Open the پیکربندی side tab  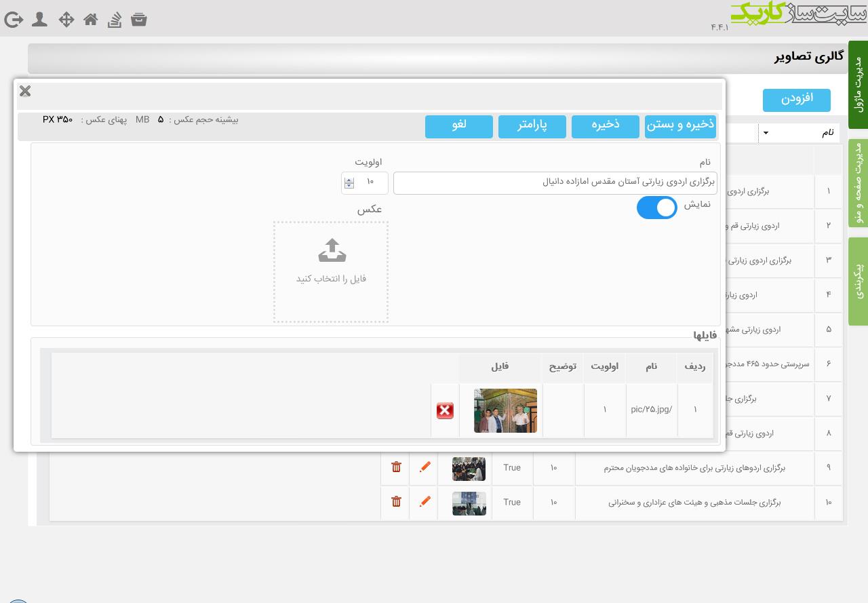858,281
